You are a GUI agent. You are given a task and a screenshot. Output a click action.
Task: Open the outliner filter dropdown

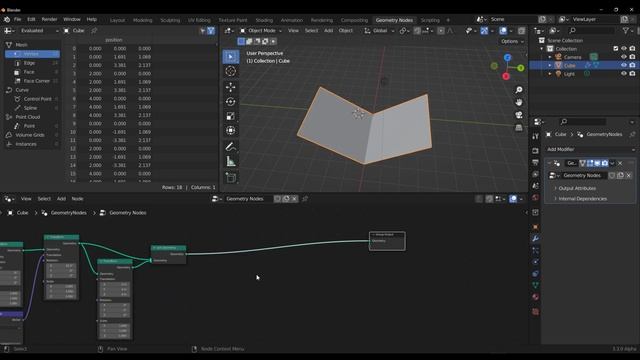point(628,31)
